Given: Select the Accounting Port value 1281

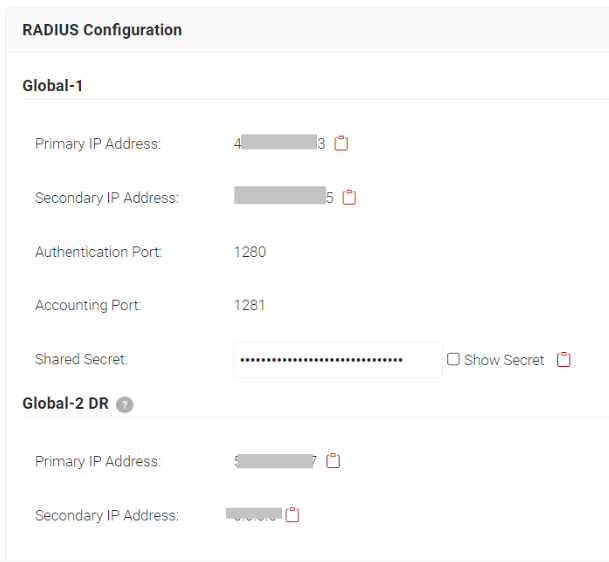Looking at the screenshot, I should tap(249, 305).
